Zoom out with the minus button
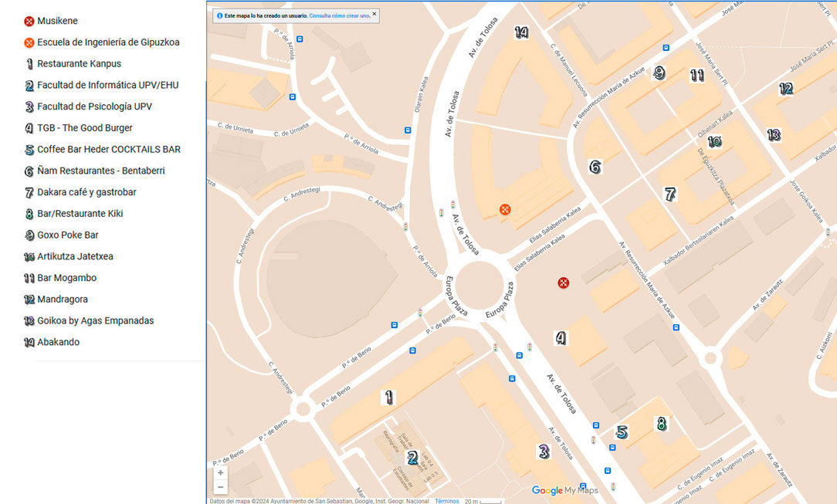 [221, 487]
